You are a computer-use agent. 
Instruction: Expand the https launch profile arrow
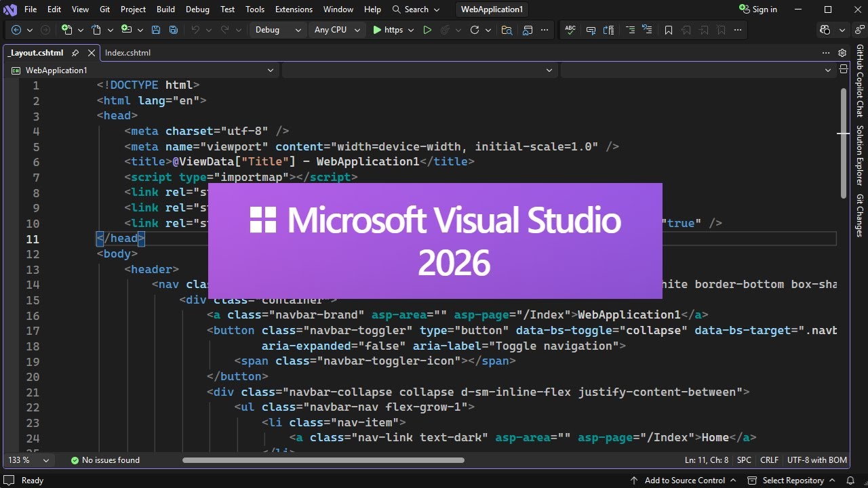point(411,30)
